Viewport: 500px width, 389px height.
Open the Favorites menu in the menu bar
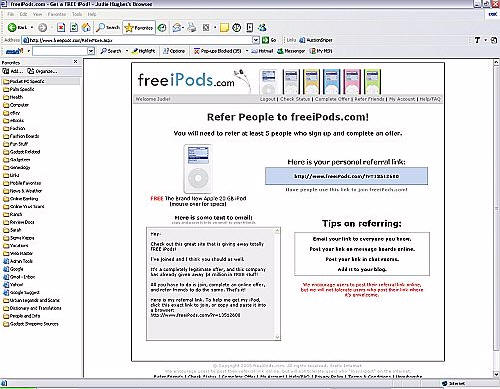pos(57,14)
